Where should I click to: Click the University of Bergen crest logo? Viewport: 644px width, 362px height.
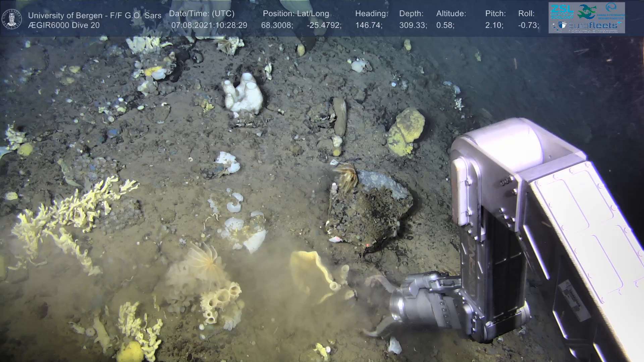coord(12,19)
